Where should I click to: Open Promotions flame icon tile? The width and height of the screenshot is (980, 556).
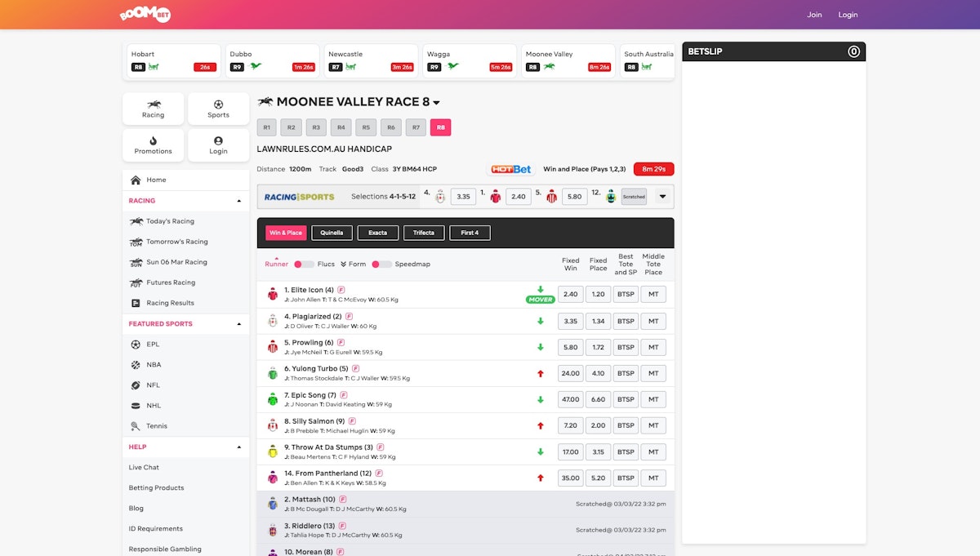[x=154, y=145]
